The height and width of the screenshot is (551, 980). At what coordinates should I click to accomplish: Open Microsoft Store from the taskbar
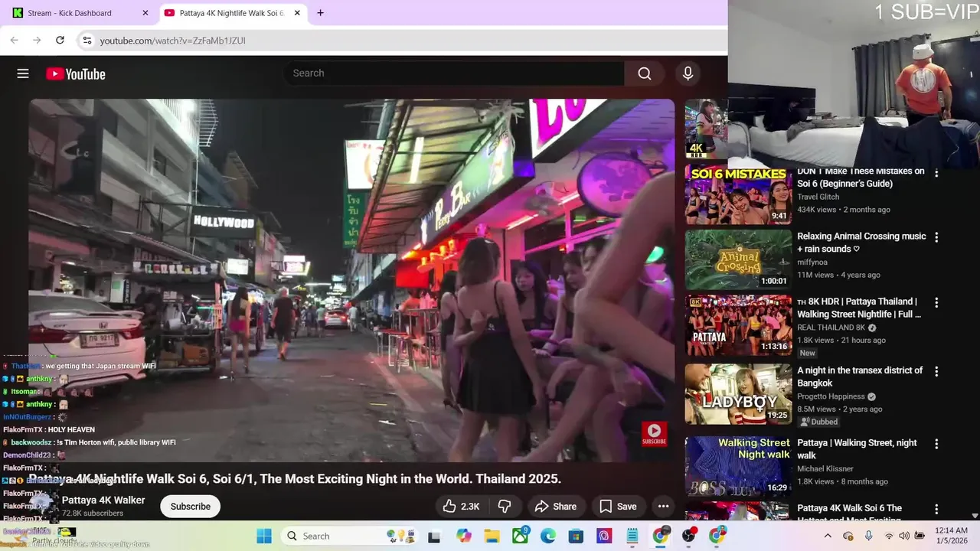pyautogui.click(x=576, y=536)
